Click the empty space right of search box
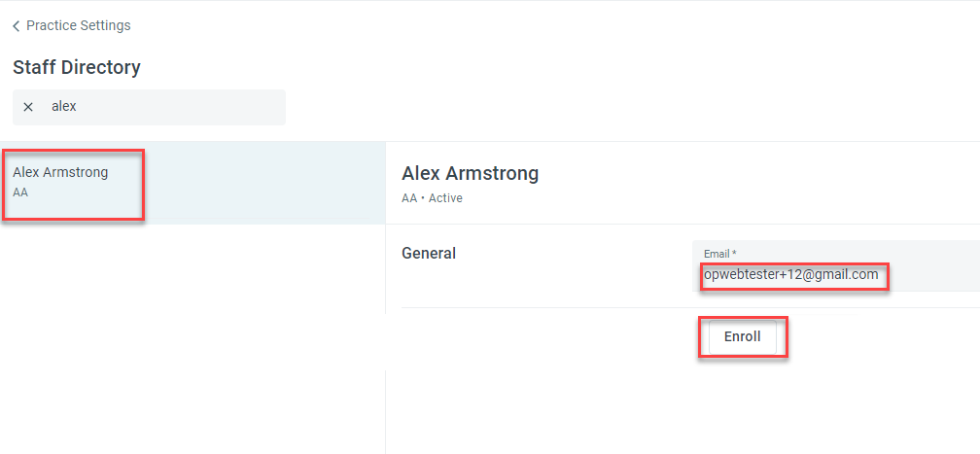The image size is (980, 454). [583, 107]
